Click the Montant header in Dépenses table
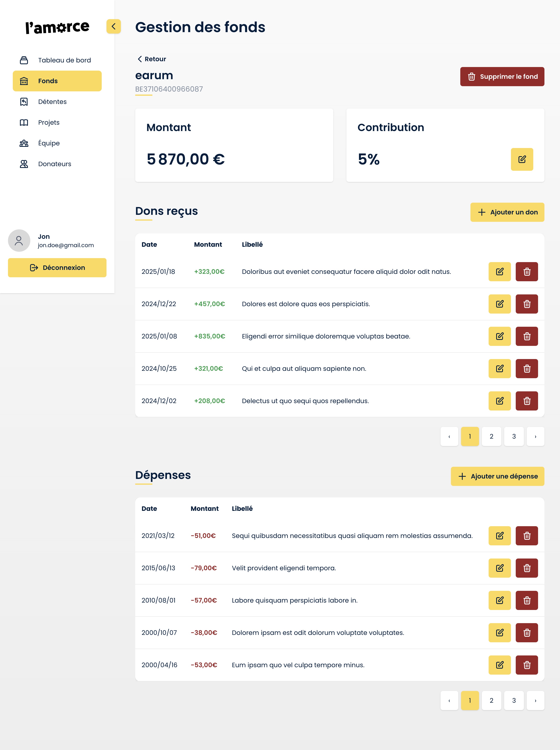560x750 pixels. pos(204,509)
